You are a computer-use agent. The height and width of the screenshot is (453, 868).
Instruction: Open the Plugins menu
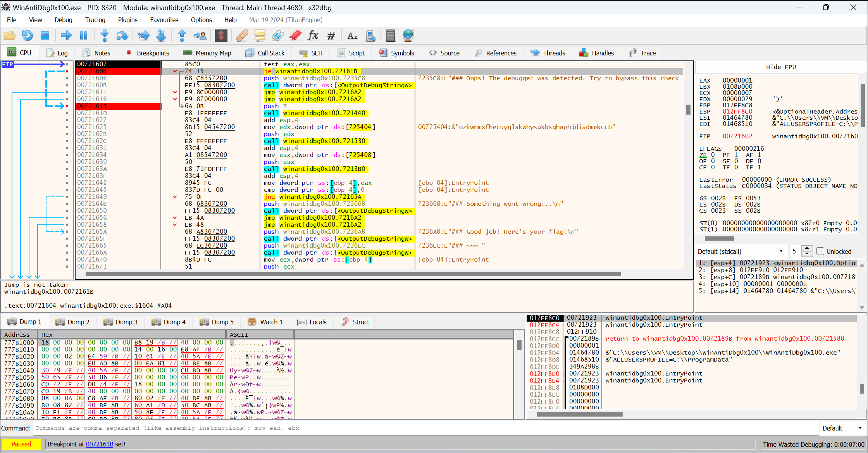127,20
